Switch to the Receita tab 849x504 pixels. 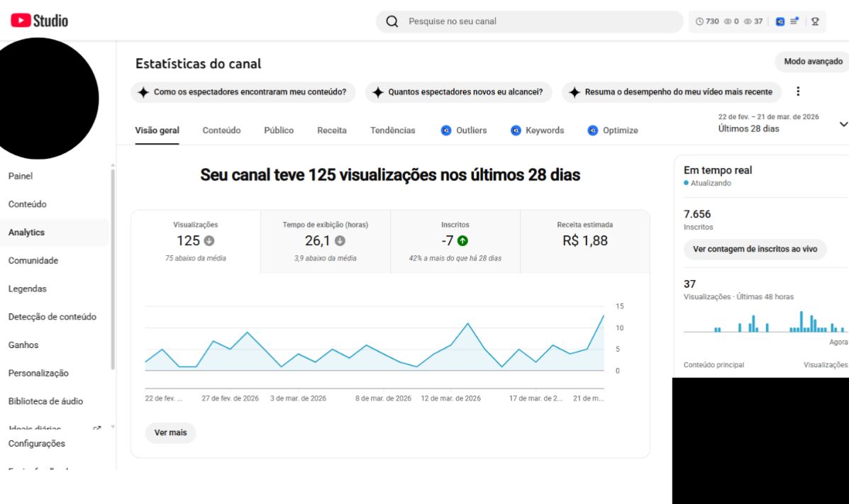click(x=332, y=130)
